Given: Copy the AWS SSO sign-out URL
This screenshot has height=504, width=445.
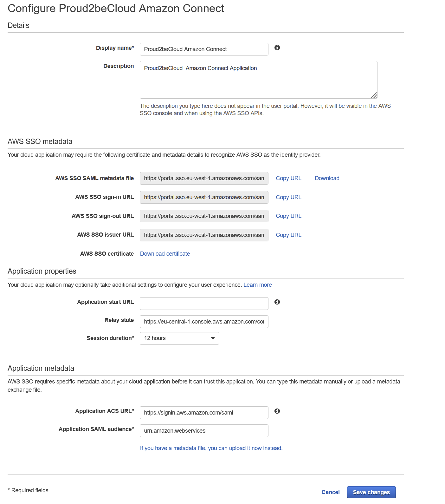Looking at the screenshot, I should point(288,216).
